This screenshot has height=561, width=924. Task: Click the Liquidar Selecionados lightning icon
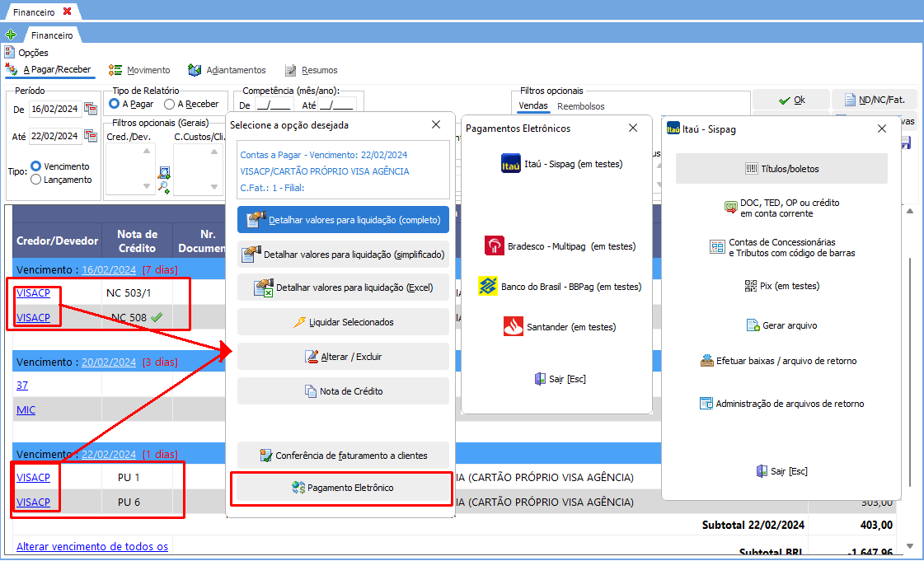click(299, 322)
